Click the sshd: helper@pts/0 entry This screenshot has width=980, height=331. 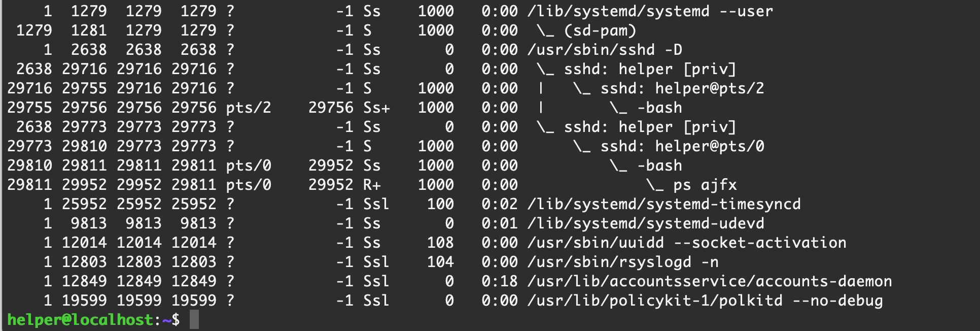682,146
